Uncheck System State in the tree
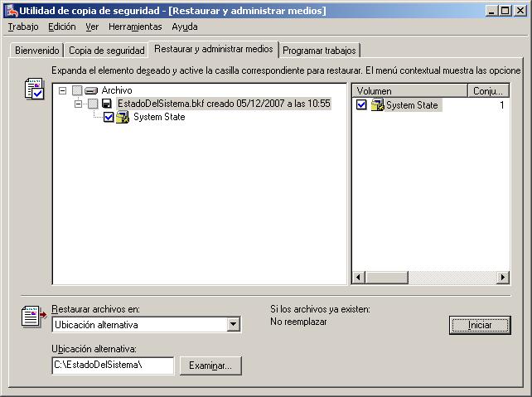This screenshot has width=532, height=397. click(x=109, y=117)
